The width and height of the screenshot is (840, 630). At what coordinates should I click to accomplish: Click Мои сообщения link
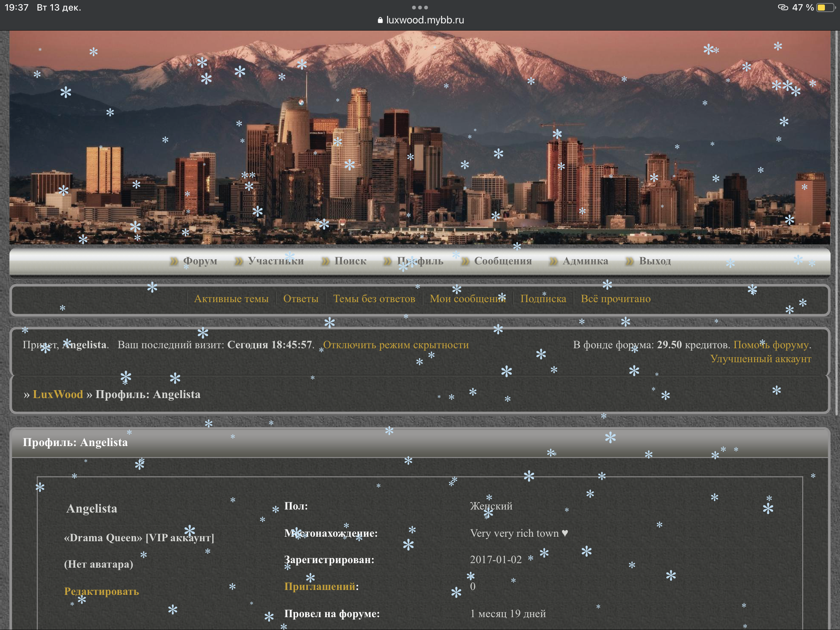468,298
